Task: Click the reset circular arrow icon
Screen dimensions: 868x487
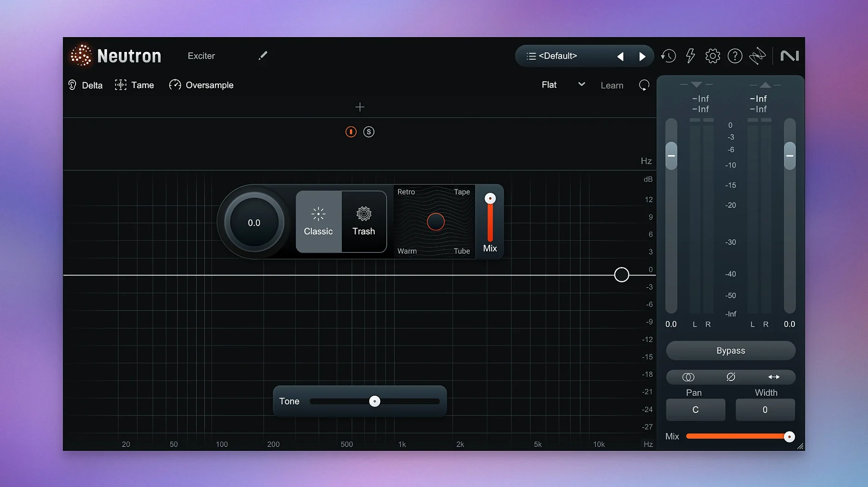Action: (644, 85)
